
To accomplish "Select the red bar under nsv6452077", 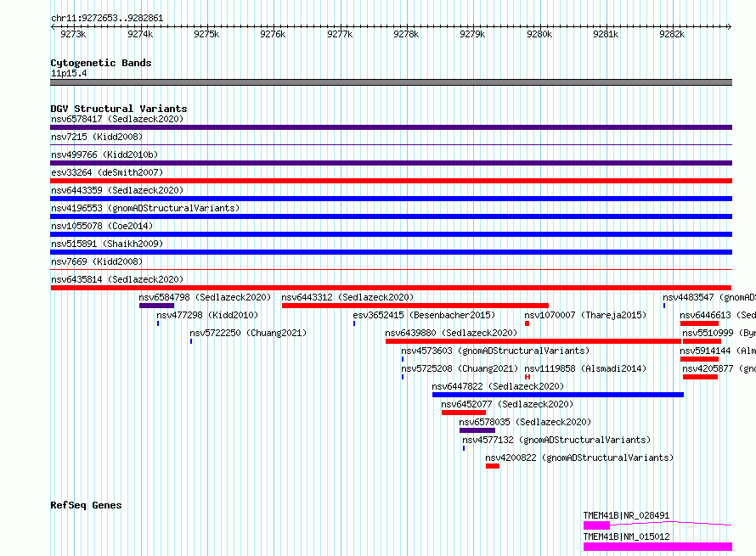I will (464, 413).
